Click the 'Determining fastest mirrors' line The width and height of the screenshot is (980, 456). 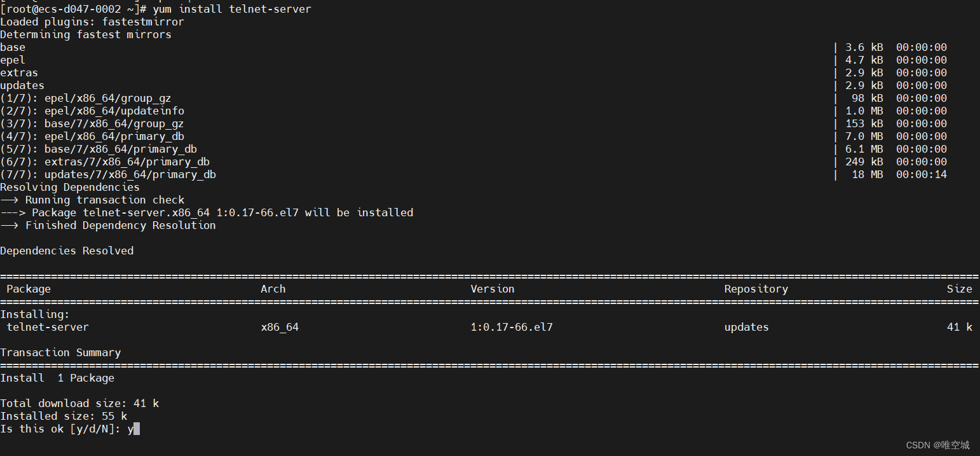tap(86, 34)
